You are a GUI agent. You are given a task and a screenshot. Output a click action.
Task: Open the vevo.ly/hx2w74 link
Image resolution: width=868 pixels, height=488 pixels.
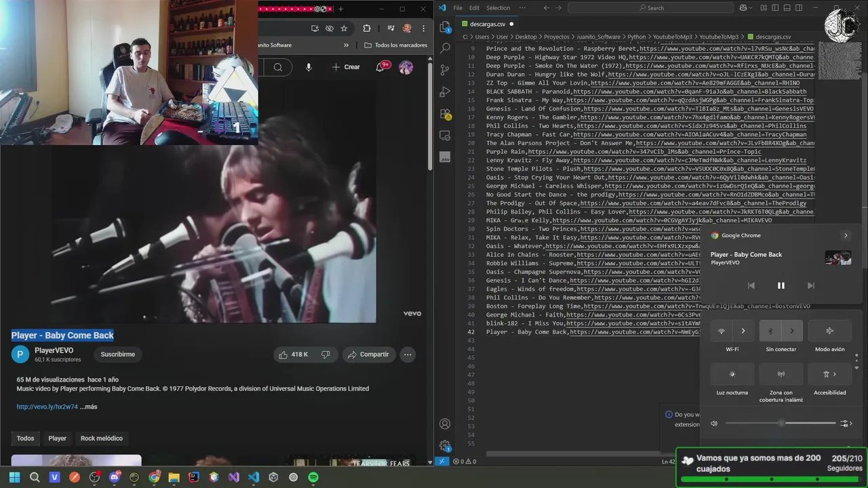(47, 407)
